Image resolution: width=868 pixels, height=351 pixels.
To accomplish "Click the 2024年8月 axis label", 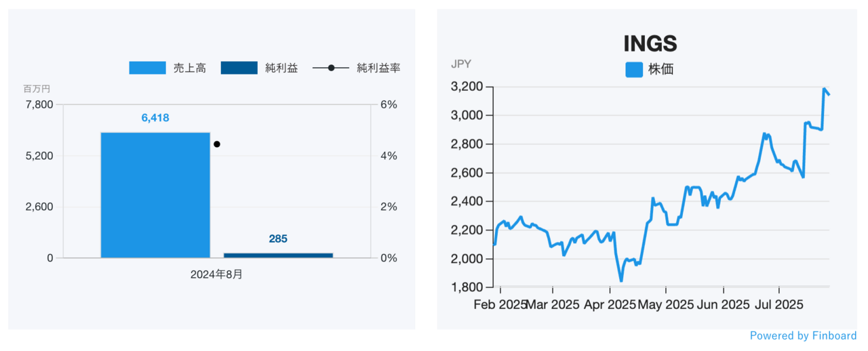I will (216, 274).
